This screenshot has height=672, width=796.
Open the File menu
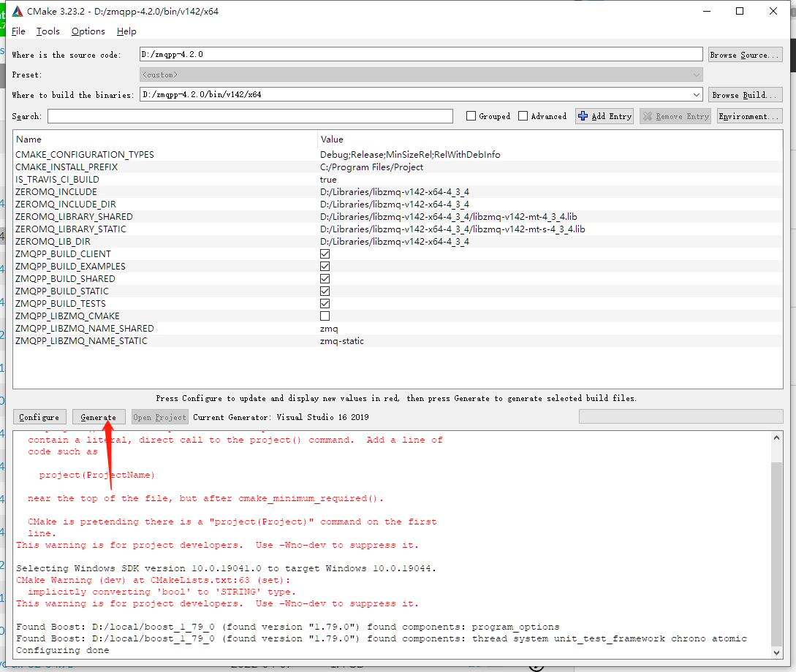(18, 31)
